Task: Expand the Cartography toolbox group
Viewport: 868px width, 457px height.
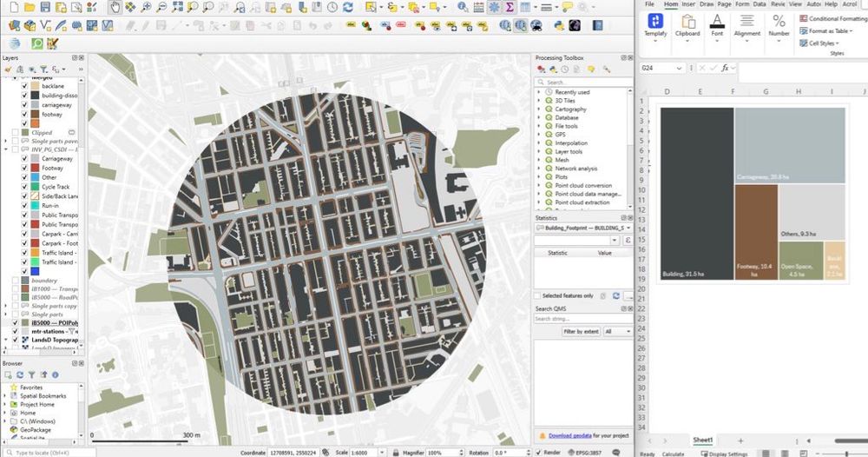Action: pos(539,109)
